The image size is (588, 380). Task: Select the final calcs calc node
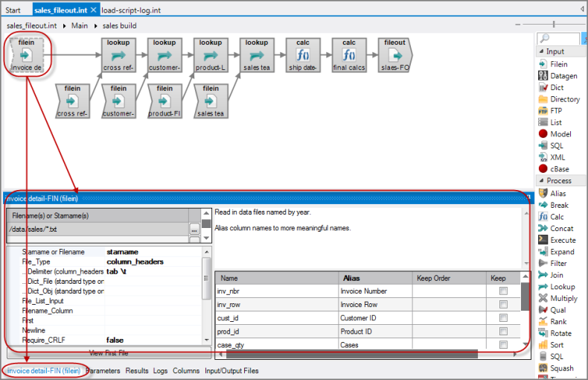[349, 55]
